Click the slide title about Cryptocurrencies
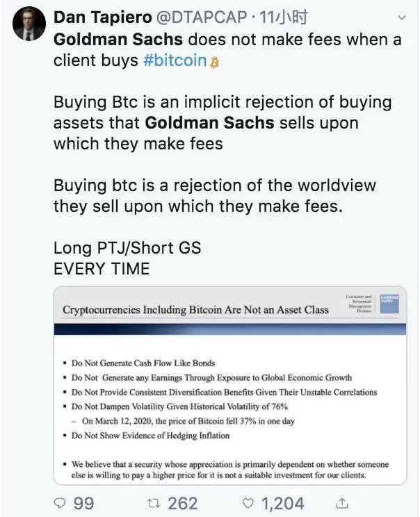Screen dimensions: 420x517 195,309
